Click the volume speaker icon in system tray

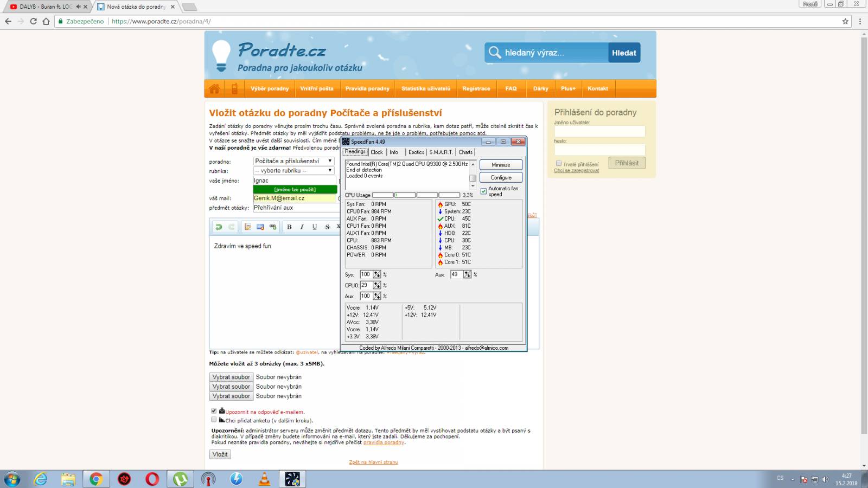coord(825,479)
